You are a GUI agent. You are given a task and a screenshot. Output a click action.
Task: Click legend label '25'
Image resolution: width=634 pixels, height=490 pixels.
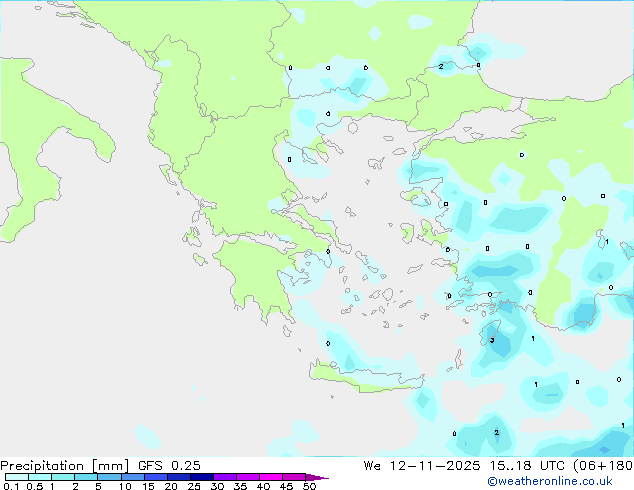tap(194, 486)
